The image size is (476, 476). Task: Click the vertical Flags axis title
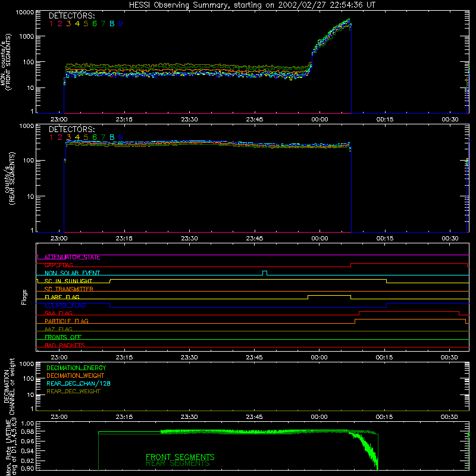tap(24, 297)
